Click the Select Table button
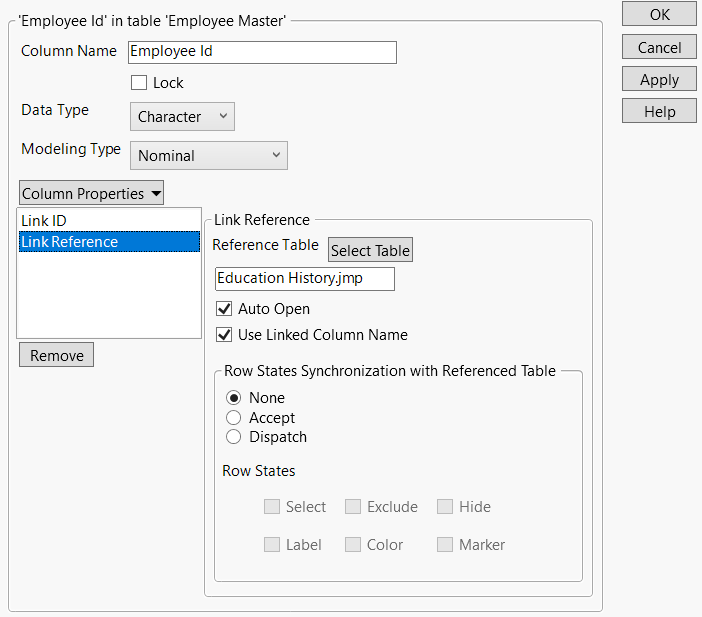 pyautogui.click(x=370, y=251)
